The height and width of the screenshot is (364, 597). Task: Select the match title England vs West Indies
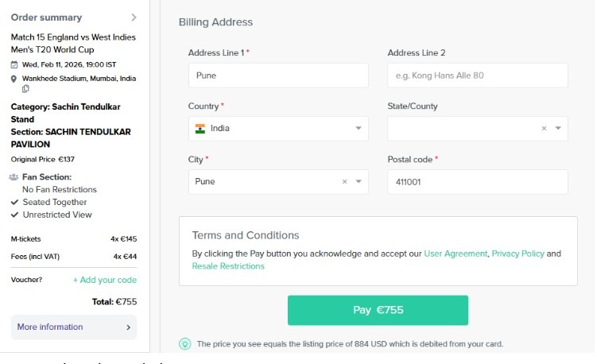73,44
